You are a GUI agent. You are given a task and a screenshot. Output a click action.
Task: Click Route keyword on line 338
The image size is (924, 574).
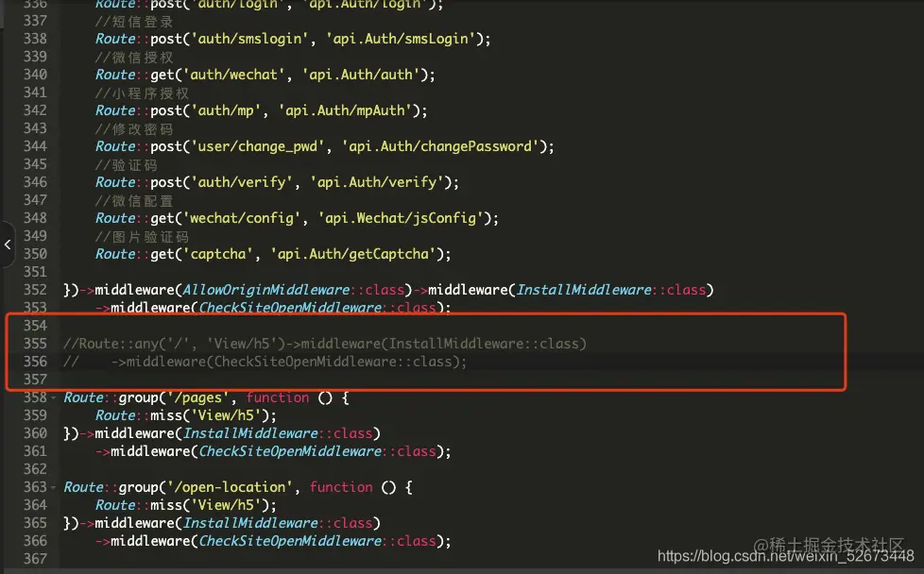tap(115, 39)
